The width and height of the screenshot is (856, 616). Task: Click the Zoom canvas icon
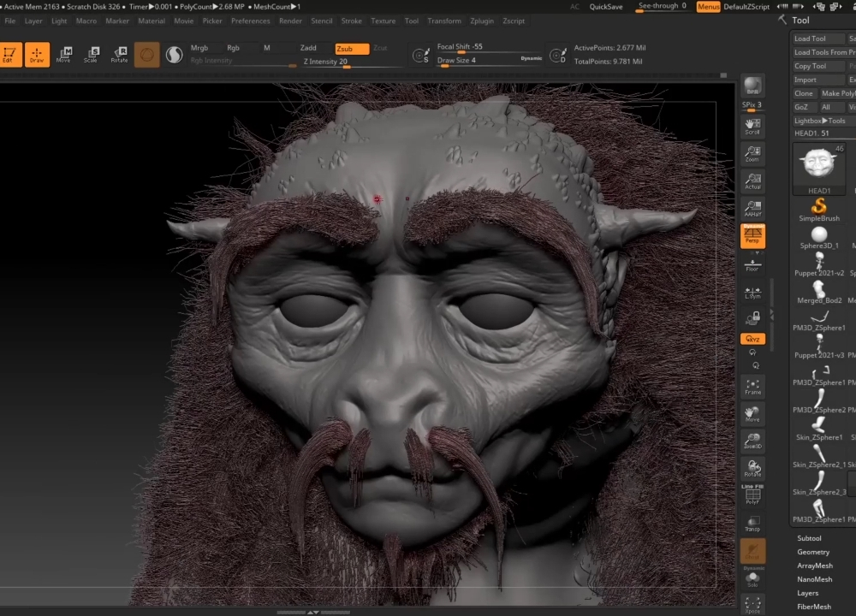[752, 155]
